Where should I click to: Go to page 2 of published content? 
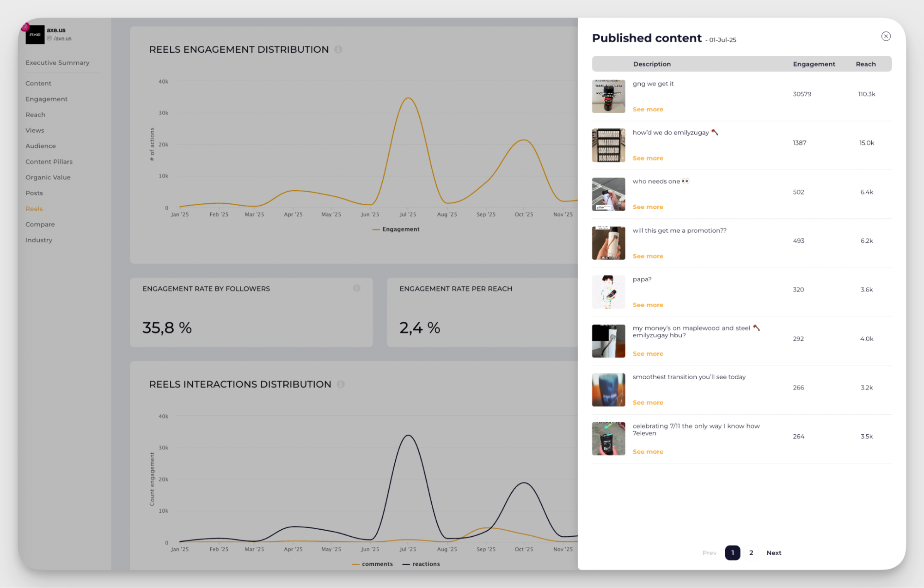(751, 552)
